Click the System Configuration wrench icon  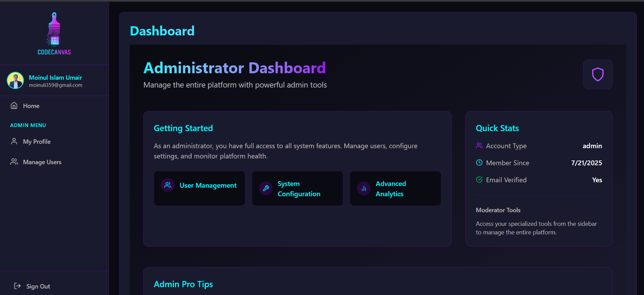266,188
